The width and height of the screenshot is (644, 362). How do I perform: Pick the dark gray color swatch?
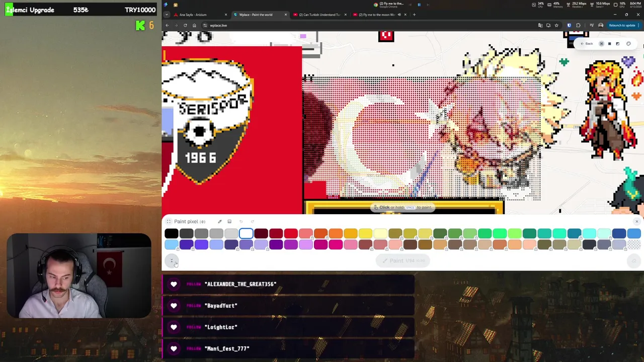[x=186, y=233]
